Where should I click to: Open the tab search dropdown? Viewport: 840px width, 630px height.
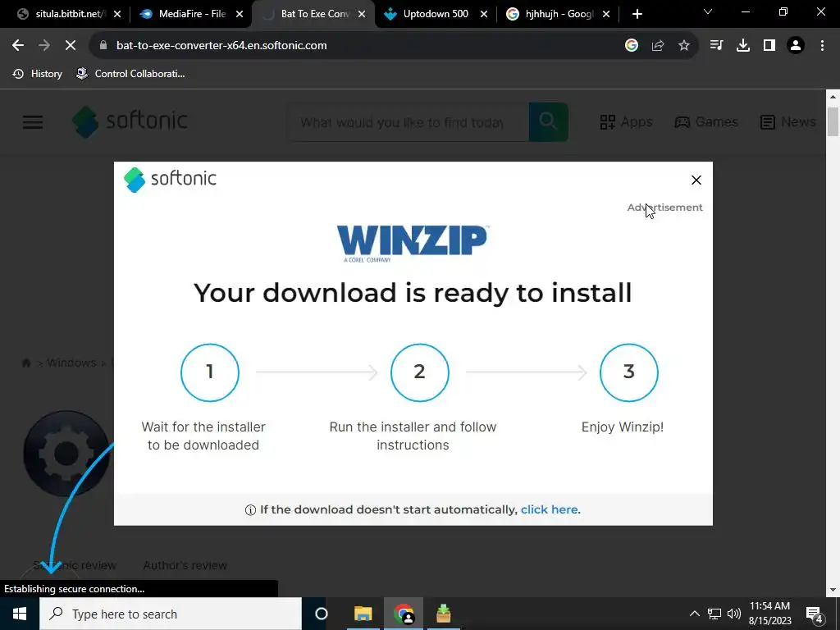(708, 11)
